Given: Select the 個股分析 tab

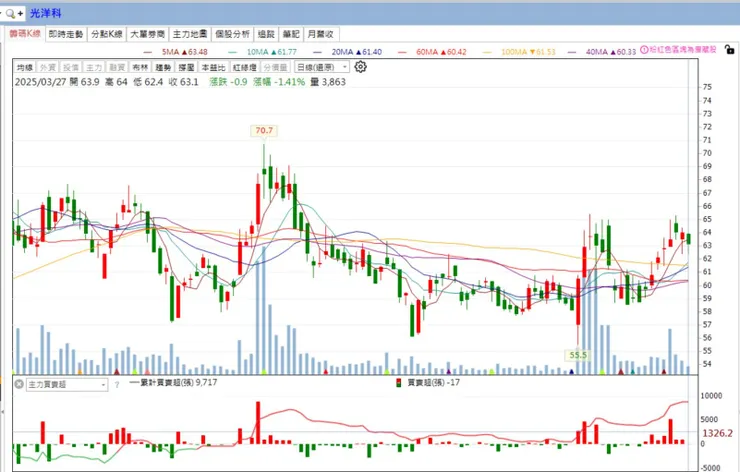Looking at the screenshot, I should (232, 34).
